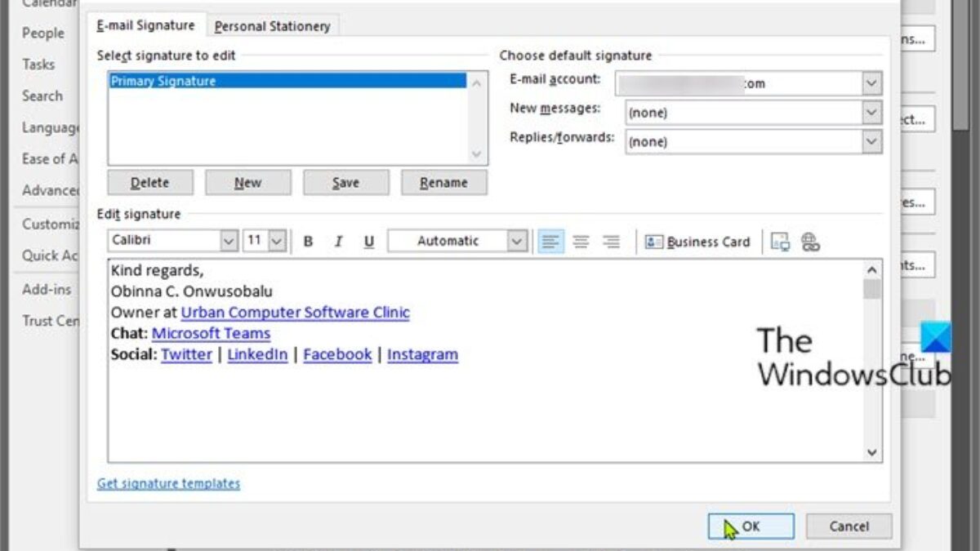Screen dimensions: 980x551
Task: Cancel the signature dialog
Action: point(849,527)
